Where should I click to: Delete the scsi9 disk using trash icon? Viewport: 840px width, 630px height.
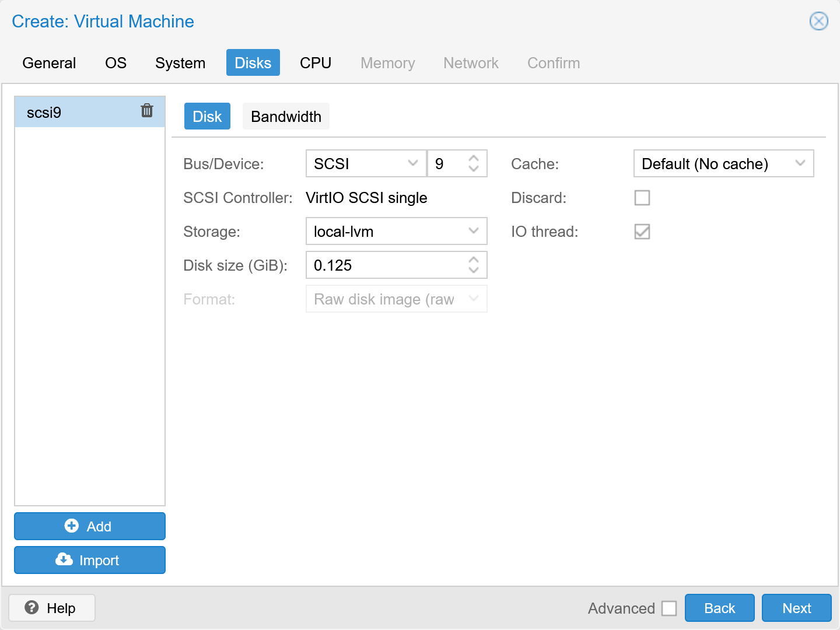(x=146, y=110)
